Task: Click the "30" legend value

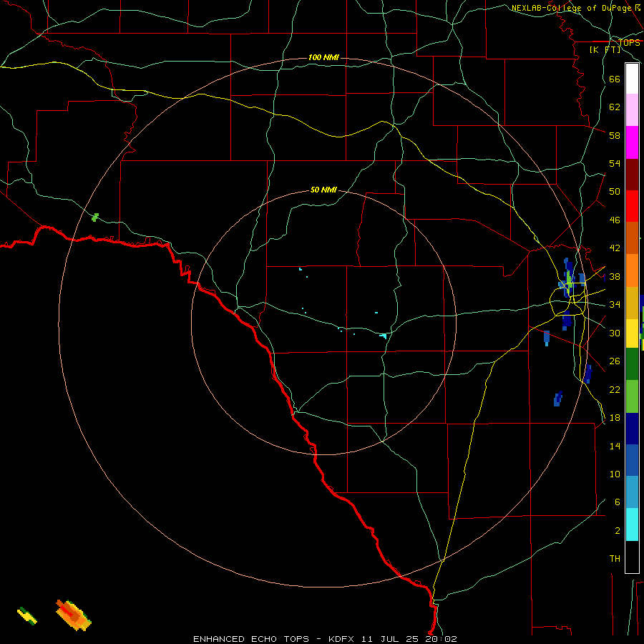Action: pos(615,333)
